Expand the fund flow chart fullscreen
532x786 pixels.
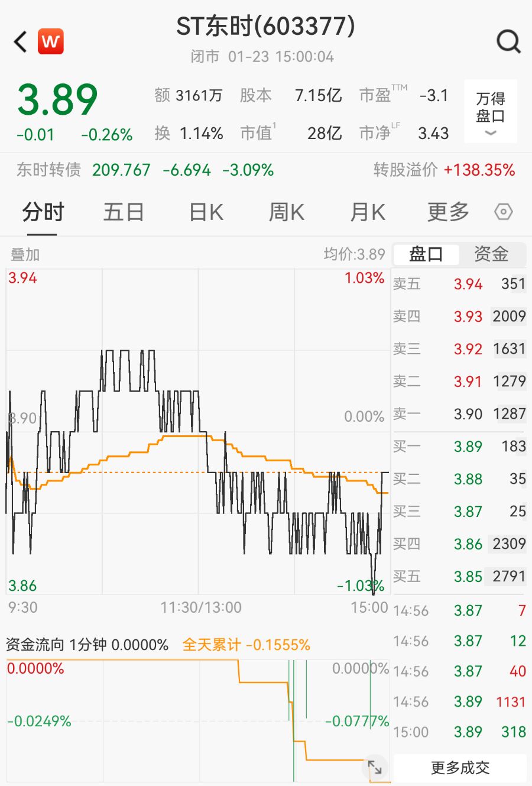click(375, 768)
